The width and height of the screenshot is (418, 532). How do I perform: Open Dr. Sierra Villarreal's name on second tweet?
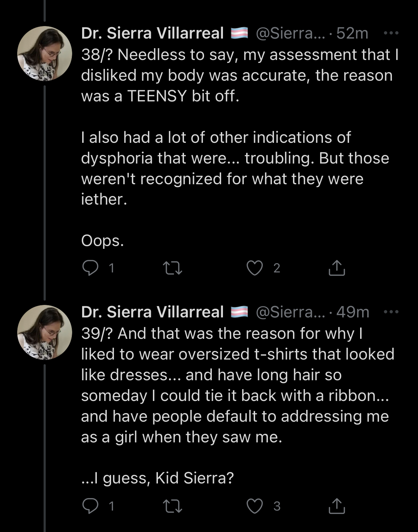(152, 312)
